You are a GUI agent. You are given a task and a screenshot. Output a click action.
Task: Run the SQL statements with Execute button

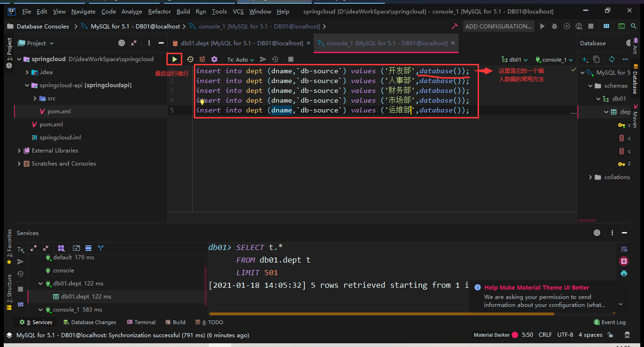174,59
